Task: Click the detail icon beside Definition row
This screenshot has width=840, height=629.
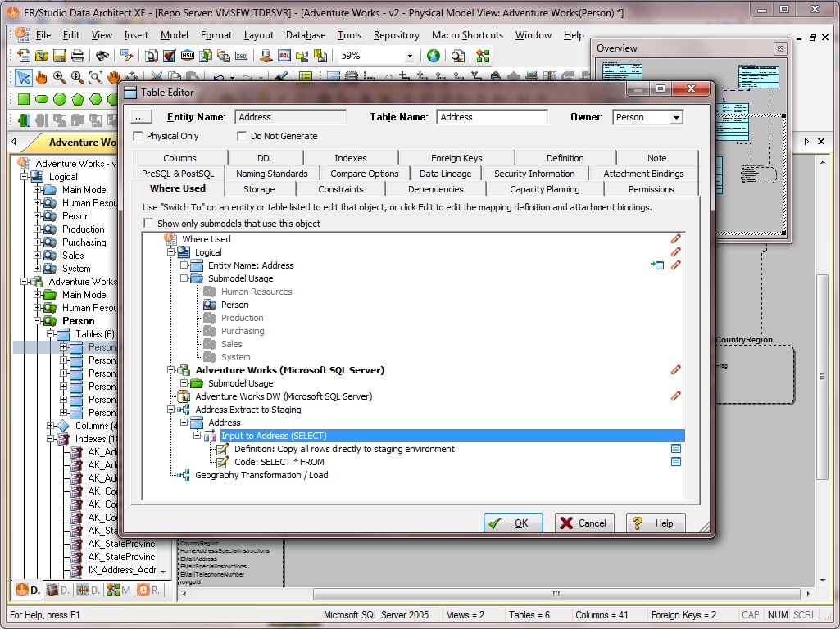Action: coord(676,449)
